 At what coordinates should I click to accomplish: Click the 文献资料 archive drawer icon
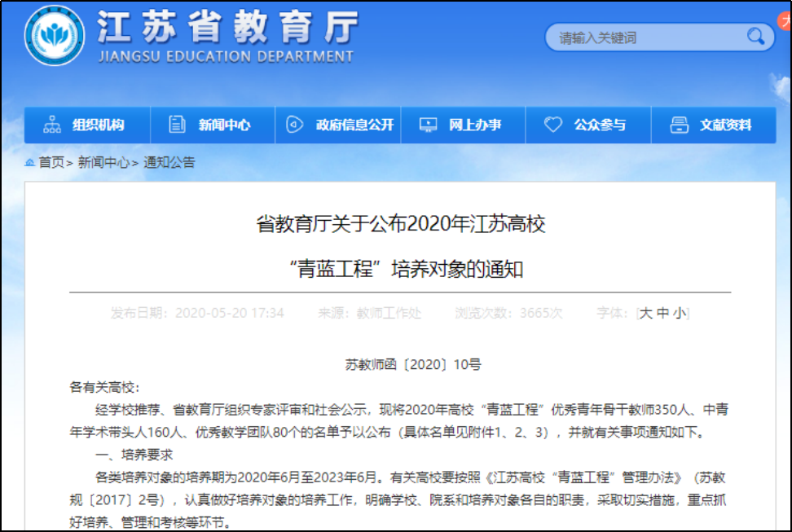pyautogui.click(x=679, y=125)
